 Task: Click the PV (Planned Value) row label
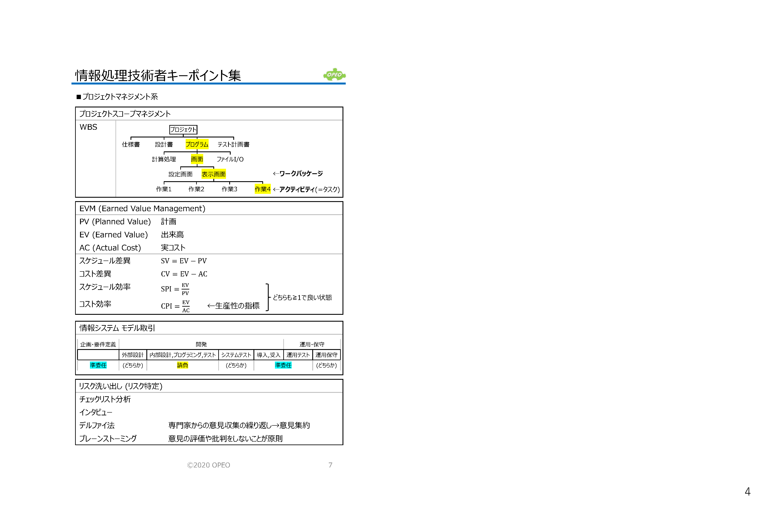click(x=115, y=222)
